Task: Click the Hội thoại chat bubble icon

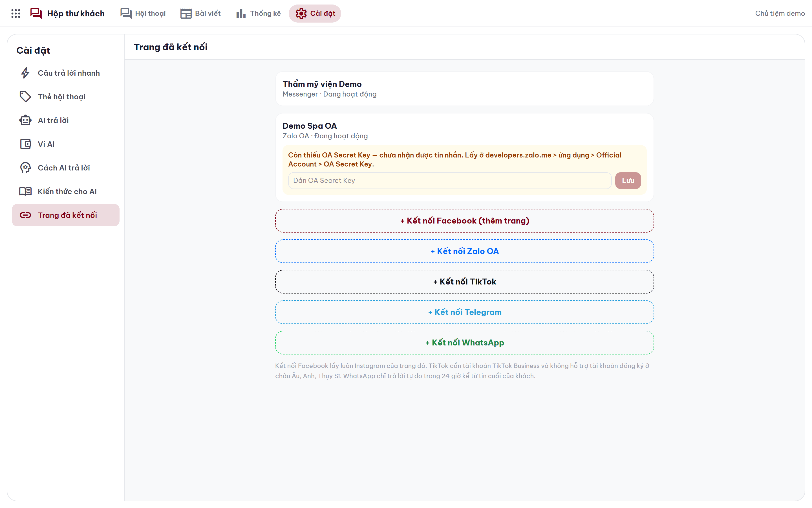Action: (x=126, y=14)
